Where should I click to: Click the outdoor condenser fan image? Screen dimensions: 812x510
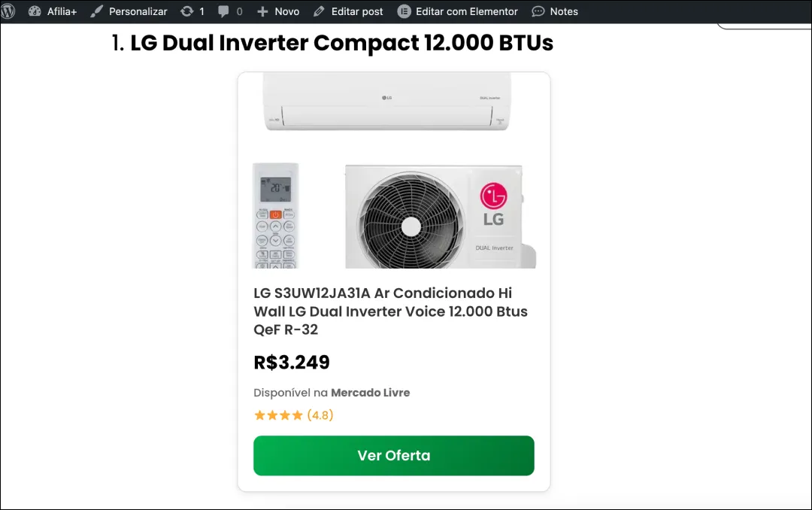[410, 218]
